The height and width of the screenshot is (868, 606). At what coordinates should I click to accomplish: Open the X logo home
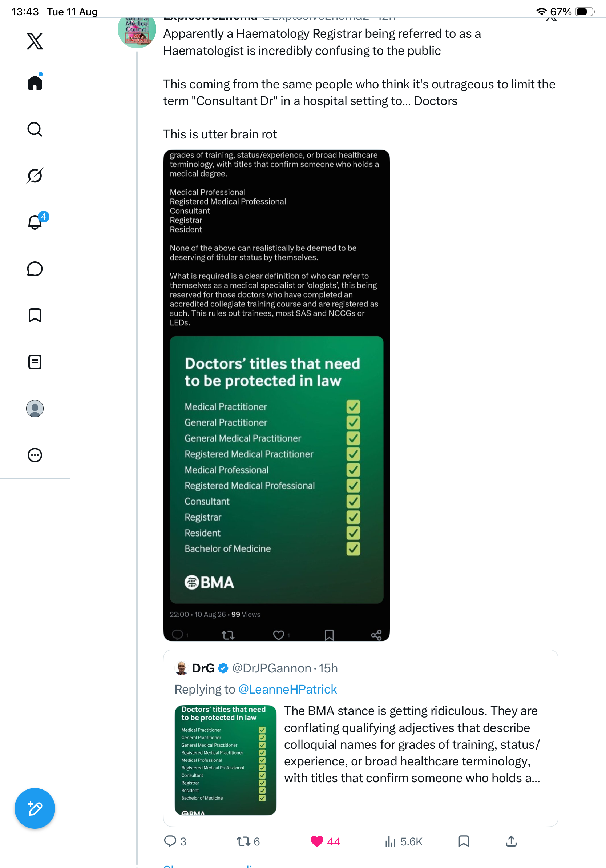pos(35,41)
